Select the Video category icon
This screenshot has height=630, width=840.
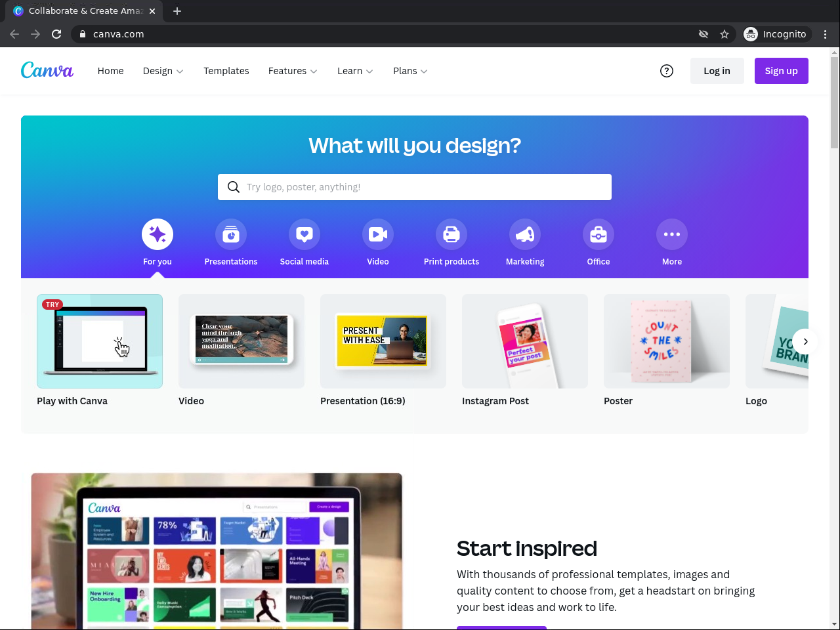(x=378, y=234)
